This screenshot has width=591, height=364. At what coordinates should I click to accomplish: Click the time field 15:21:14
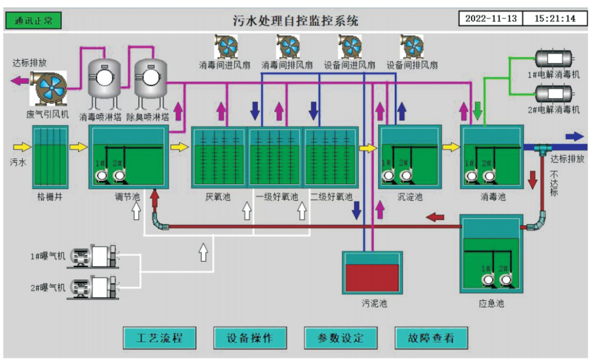pyautogui.click(x=555, y=18)
